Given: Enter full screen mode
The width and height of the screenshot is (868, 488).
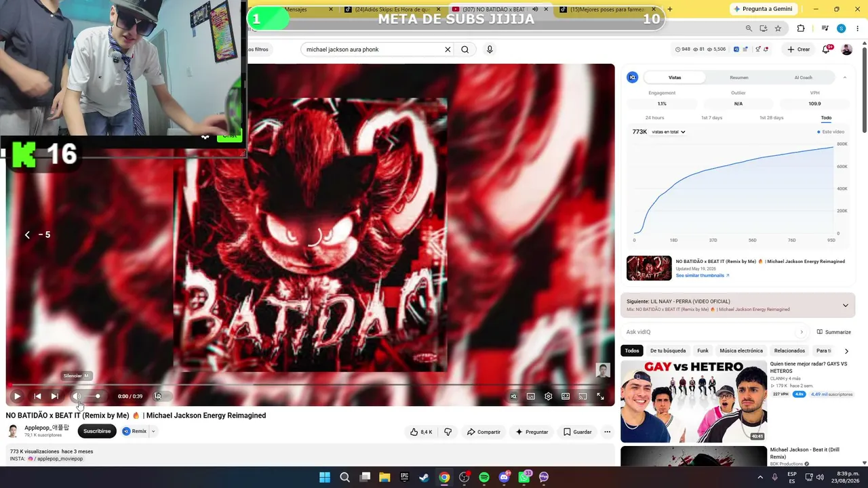Looking at the screenshot, I should pyautogui.click(x=600, y=396).
